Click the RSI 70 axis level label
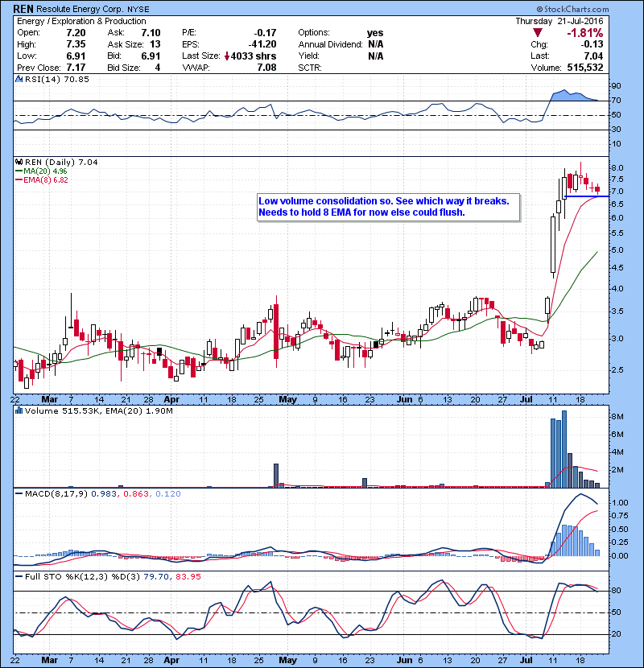 pos(617,101)
